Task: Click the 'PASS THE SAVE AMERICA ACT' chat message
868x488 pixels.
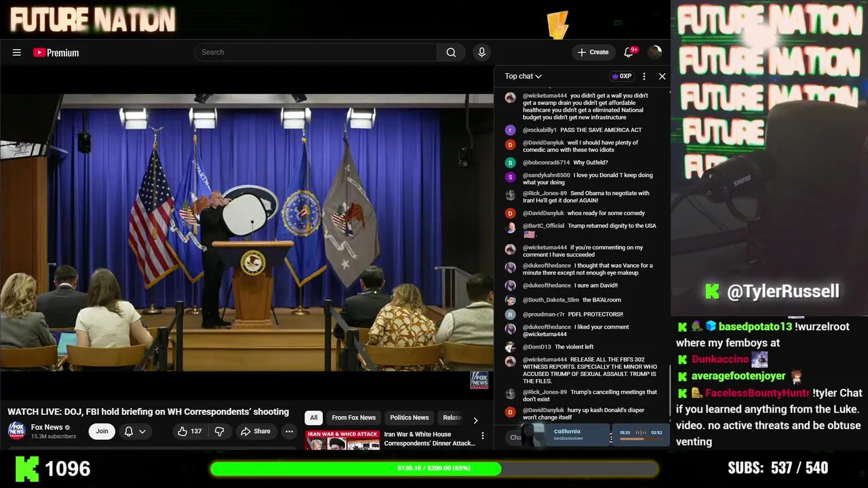Action: tap(601, 130)
